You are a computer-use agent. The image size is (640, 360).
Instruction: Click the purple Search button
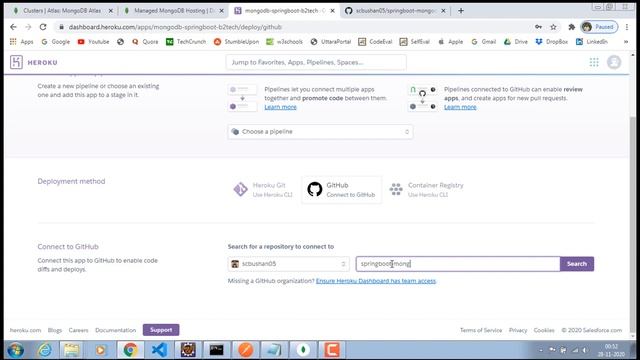coord(577,264)
